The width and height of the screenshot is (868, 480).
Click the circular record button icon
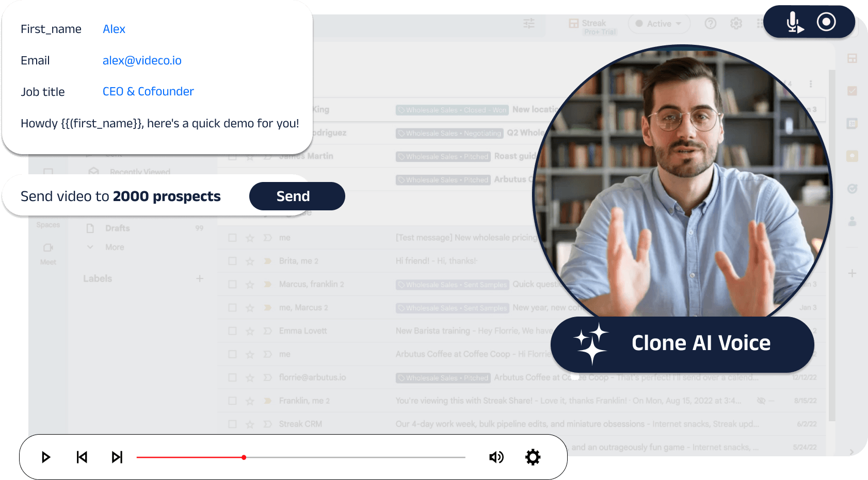tap(826, 22)
